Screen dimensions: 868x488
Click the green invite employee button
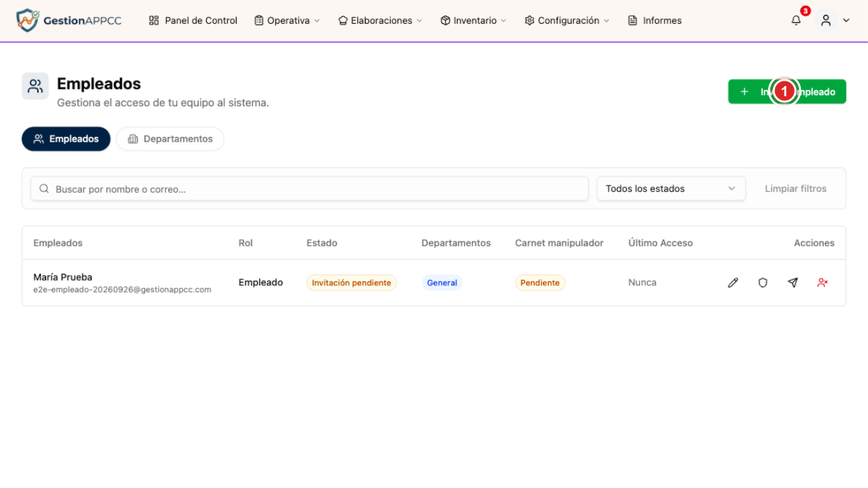787,91
